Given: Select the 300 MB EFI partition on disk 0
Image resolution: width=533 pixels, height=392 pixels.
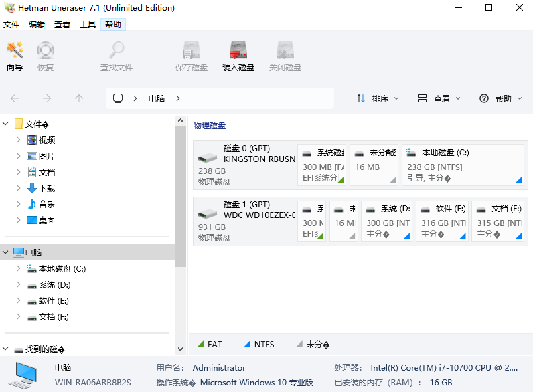Looking at the screenshot, I should tap(322, 165).
